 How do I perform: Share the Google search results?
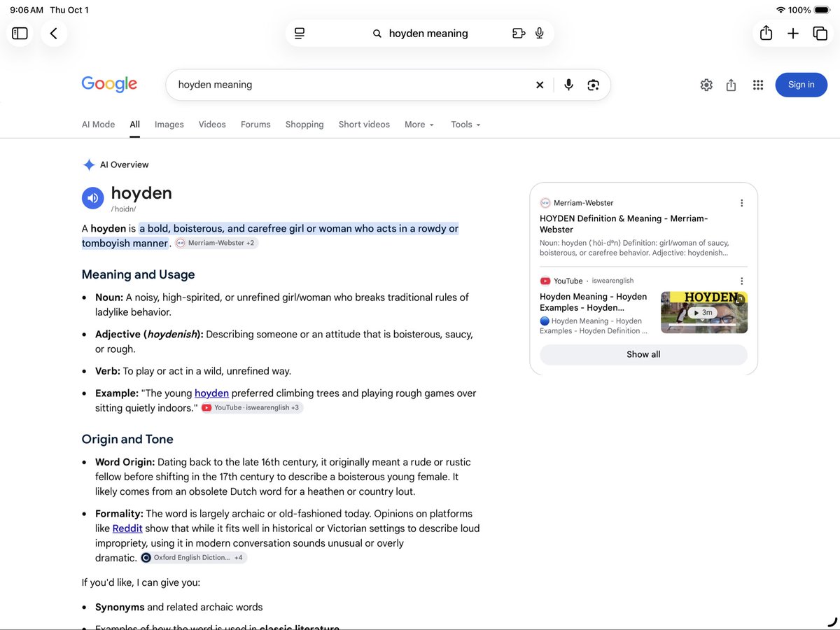pos(731,85)
